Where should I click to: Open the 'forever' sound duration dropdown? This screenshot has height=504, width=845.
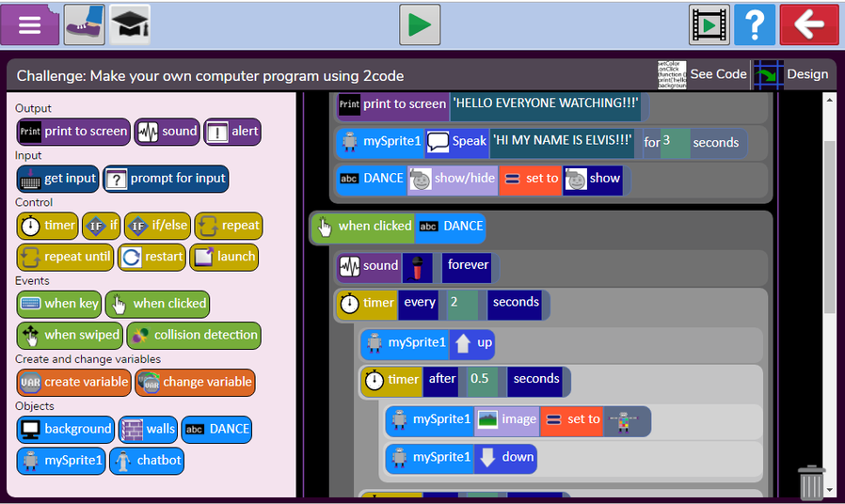pos(468,266)
